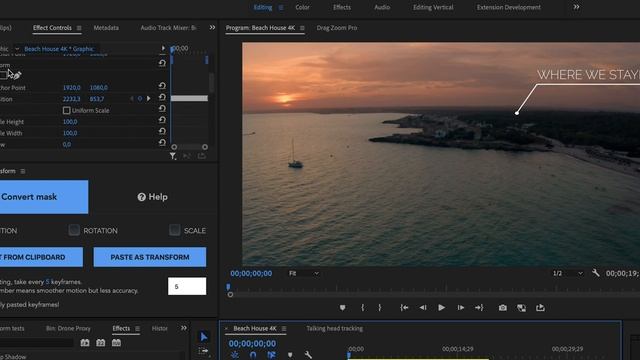Click the timeline 00;00;00;00 timecode
Image resolution: width=640 pixels, height=360 pixels.
point(252,344)
